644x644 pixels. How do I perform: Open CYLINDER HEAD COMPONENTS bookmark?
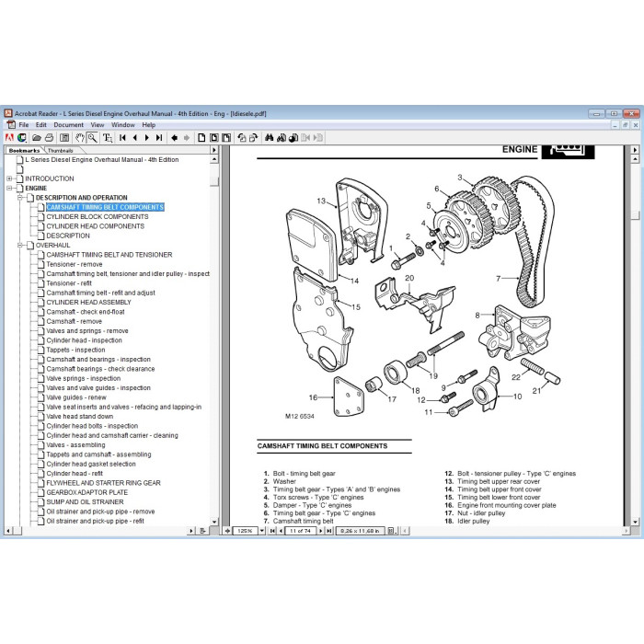click(x=96, y=226)
